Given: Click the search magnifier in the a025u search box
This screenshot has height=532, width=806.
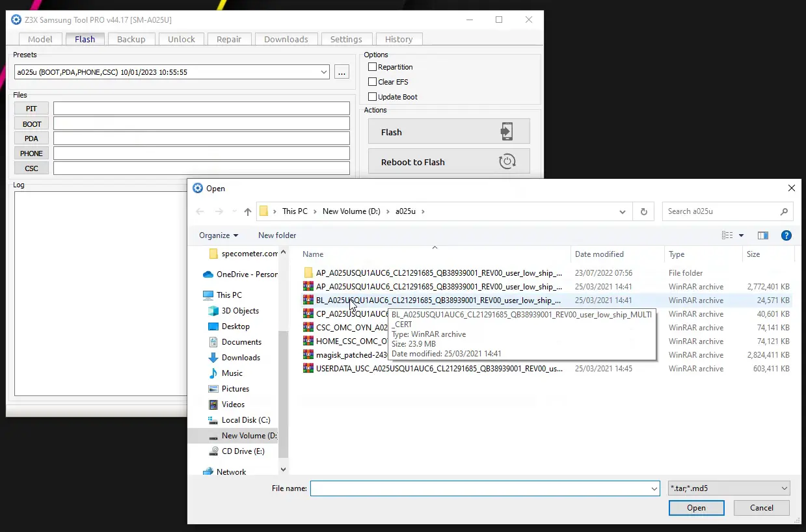Looking at the screenshot, I should pyautogui.click(x=784, y=211).
